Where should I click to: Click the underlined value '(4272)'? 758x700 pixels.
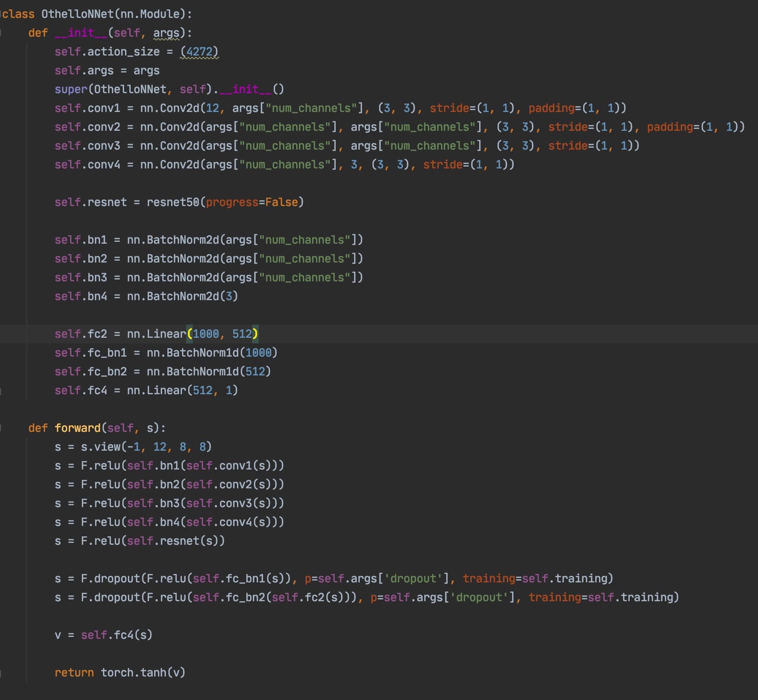(x=199, y=52)
